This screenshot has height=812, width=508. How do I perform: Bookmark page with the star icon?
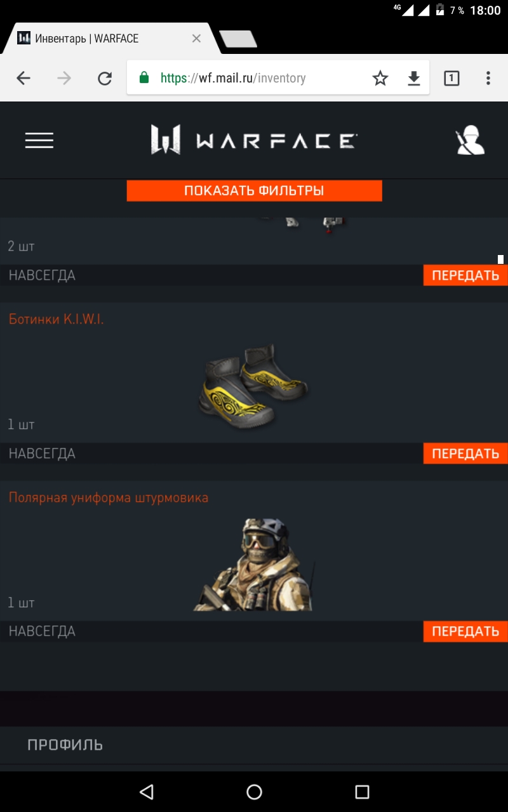coord(380,78)
